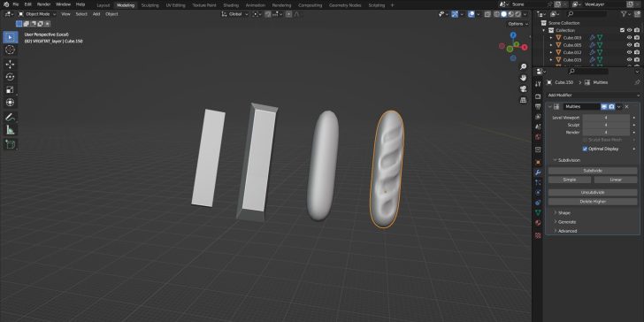
Task: Click the Subdivide button
Action: pyautogui.click(x=593, y=171)
